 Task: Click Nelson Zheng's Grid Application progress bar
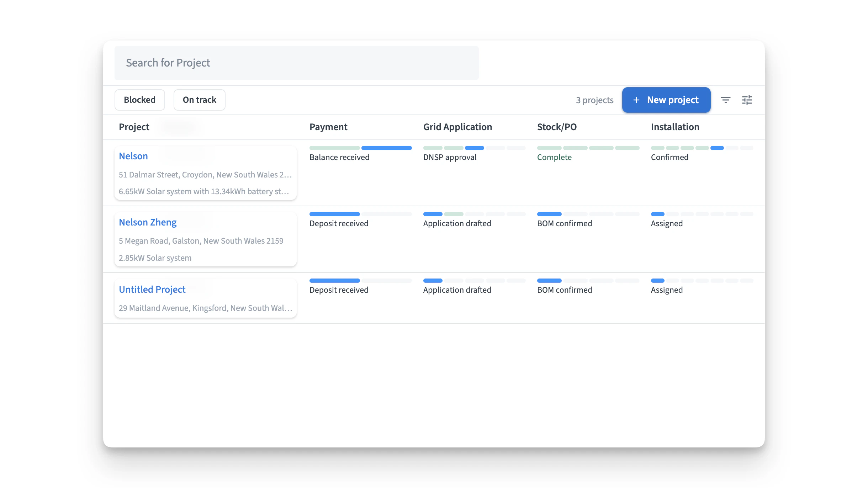(x=475, y=214)
